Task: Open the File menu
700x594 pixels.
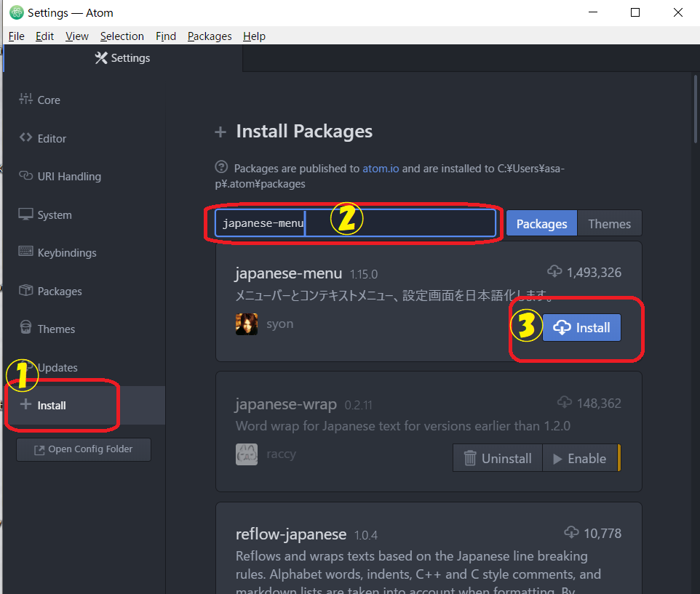Action: pyautogui.click(x=16, y=36)
